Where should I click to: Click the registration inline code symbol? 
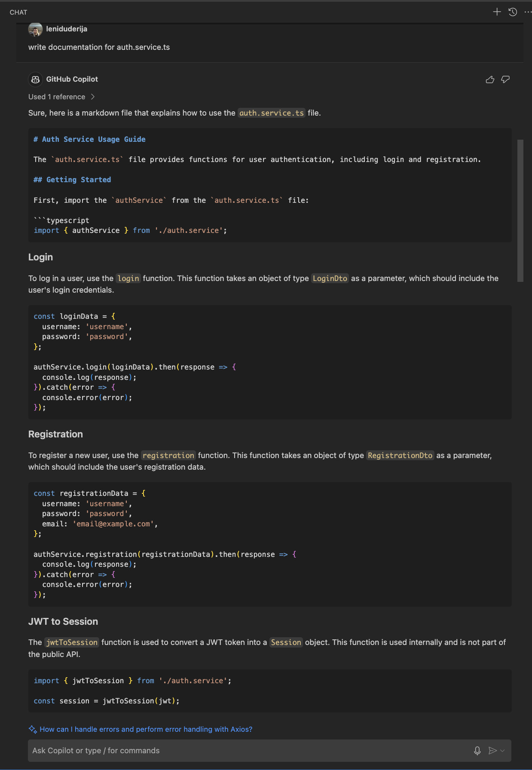[x=168, y=455]
